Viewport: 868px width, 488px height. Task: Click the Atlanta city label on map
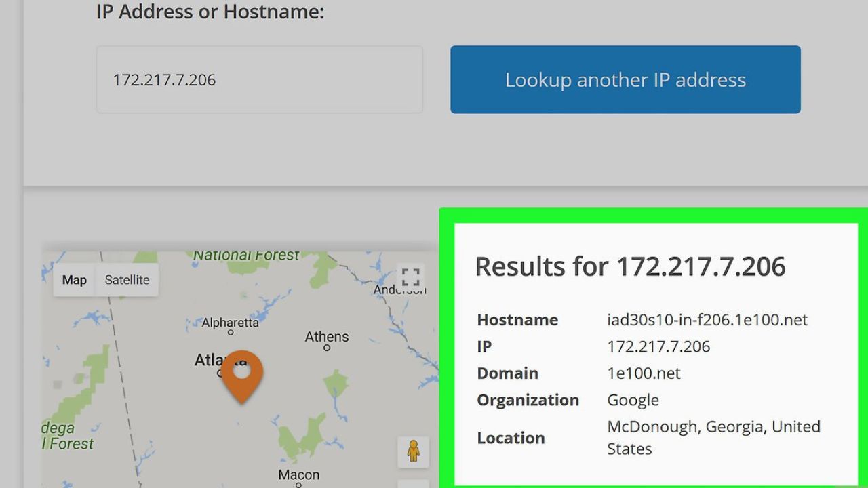tap(210, 360)
